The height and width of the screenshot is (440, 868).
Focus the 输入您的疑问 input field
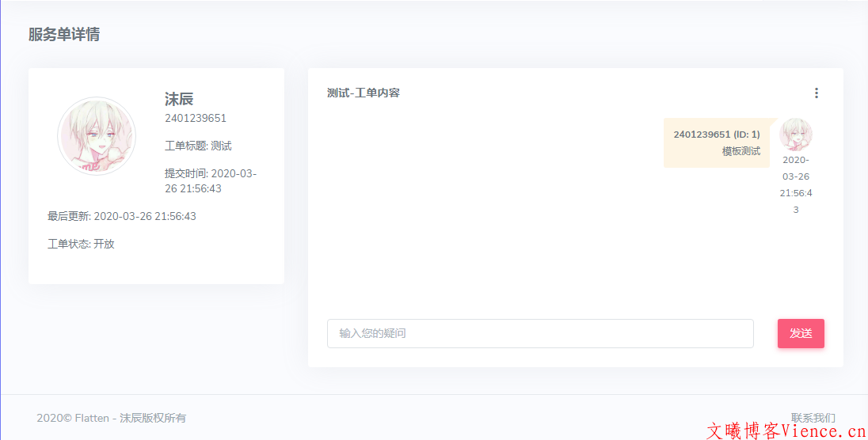pos(540,333)
